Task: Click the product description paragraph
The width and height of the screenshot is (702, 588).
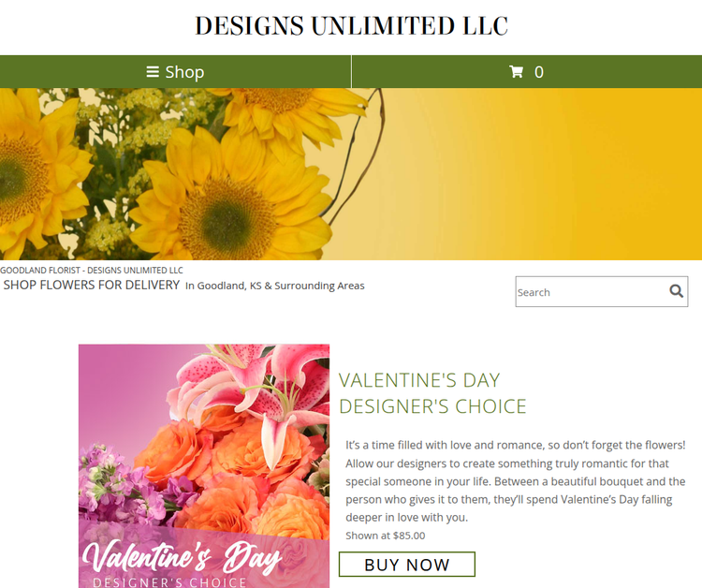Action: click(x=516, y=481)
